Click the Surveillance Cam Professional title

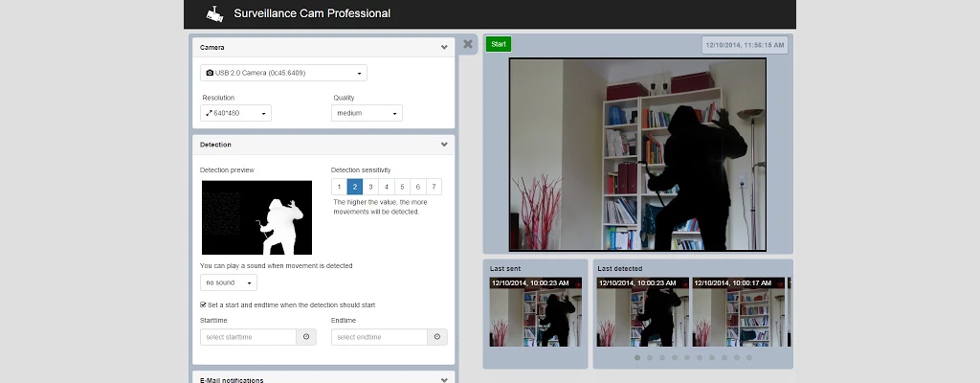pos(312,13)
